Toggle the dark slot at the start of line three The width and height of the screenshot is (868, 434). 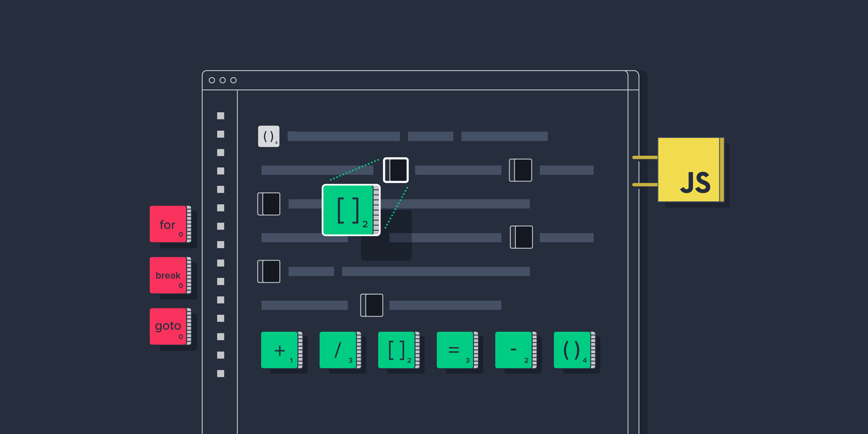click(269, 204)
